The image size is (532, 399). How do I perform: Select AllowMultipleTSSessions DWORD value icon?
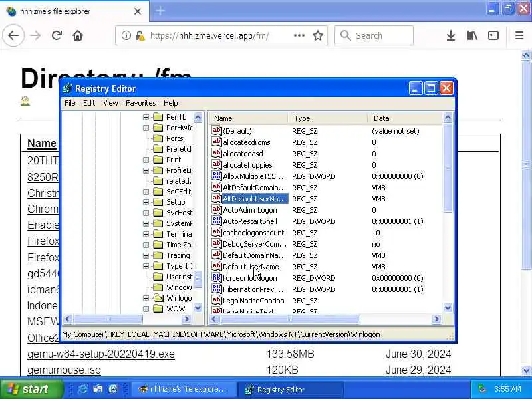coord(217,176)
